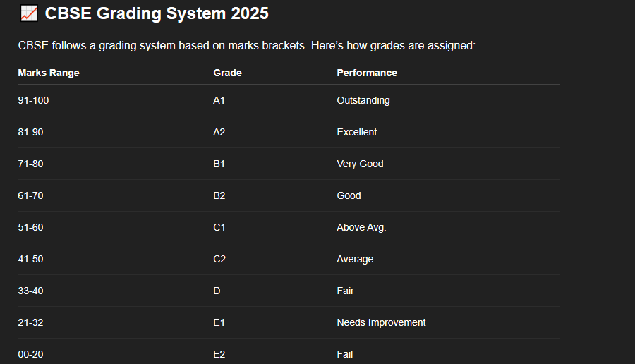Screen dimensions: 635x364
Task: Click the Performance column header
Action: click(x=367, y=73)
